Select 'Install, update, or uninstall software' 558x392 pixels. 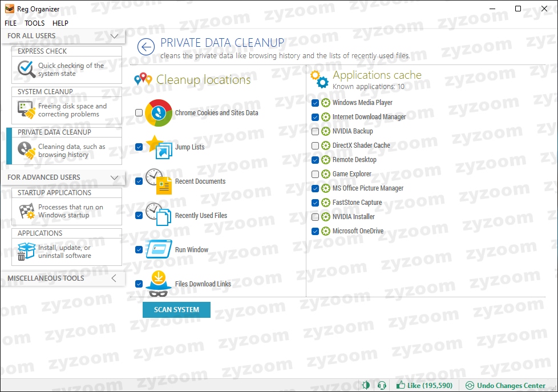[x=65, y=252]
